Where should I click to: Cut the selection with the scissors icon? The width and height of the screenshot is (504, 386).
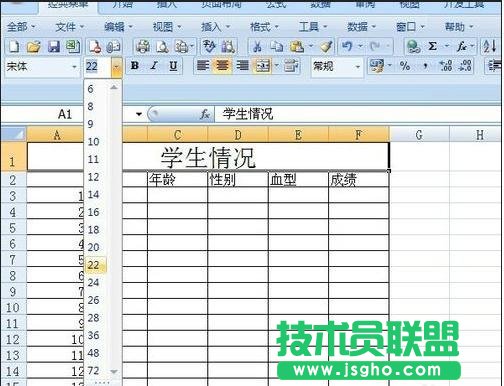point(257,47)
